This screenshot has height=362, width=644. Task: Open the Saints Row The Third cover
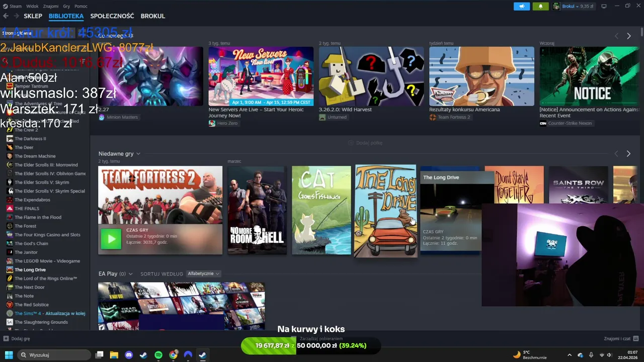pos(578,185)
